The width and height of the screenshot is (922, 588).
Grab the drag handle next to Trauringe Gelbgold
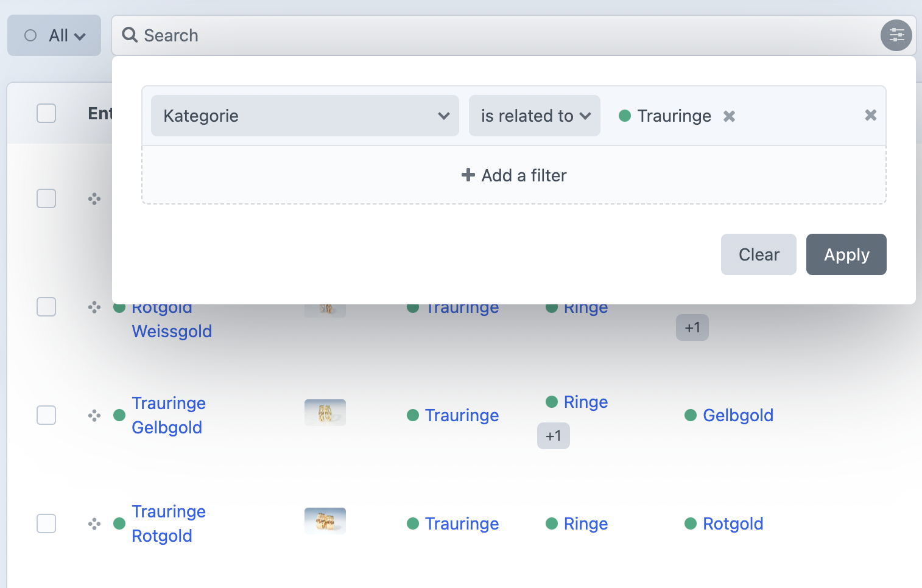94,415
